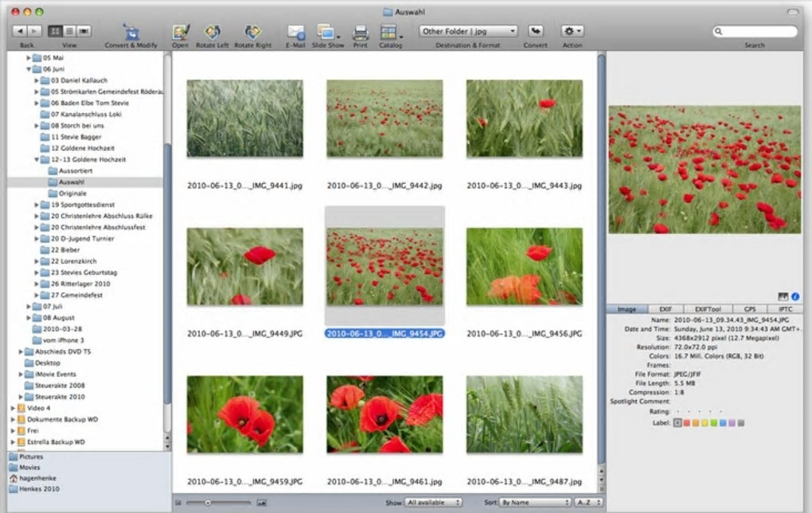Open the GPS tab
The height and width of the screenshot is (513, 812).
[748, 309]
